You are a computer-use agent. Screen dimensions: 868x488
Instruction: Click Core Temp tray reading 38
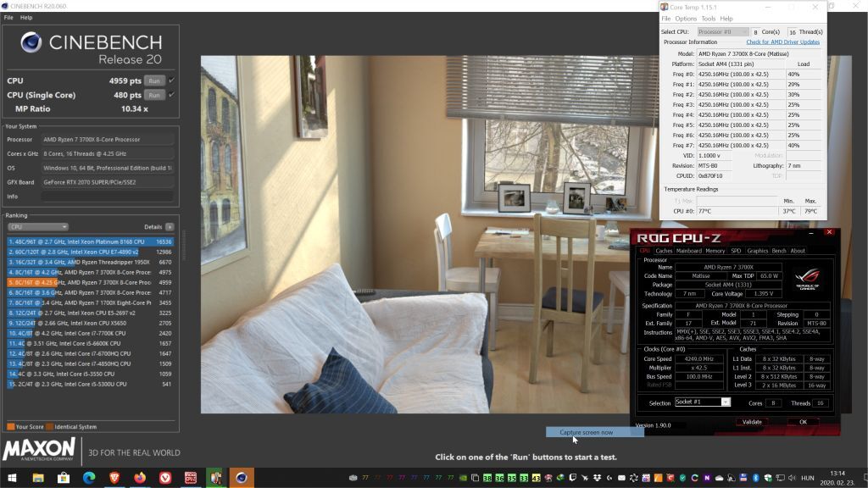click(x=487, y=478)
